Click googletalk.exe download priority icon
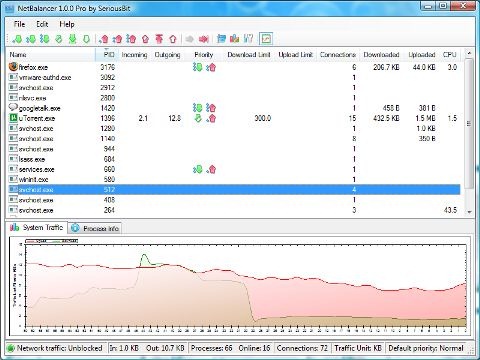Image resolution: width=480 pixels, height=360 pixels. (198, 108)
